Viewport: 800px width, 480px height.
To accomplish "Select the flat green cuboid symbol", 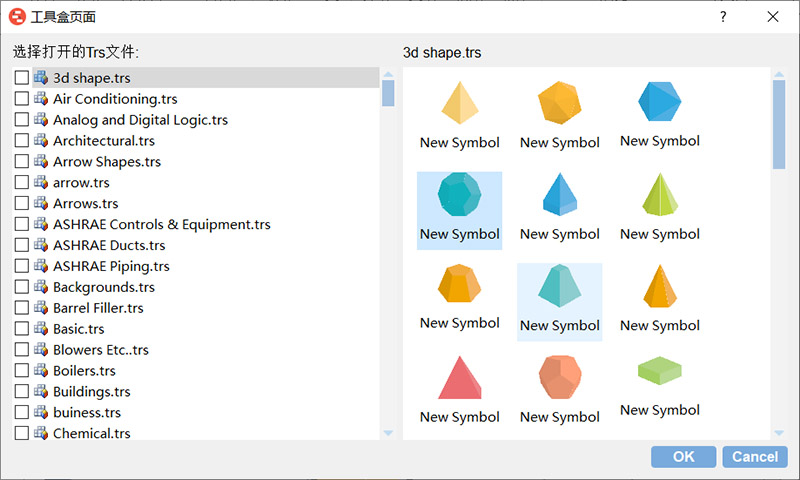I will pyautogui.click(x=659, y=372).
